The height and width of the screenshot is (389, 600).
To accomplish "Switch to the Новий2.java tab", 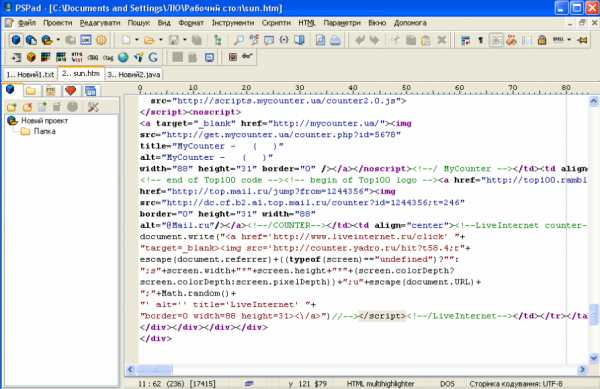I will click(134, 75).
